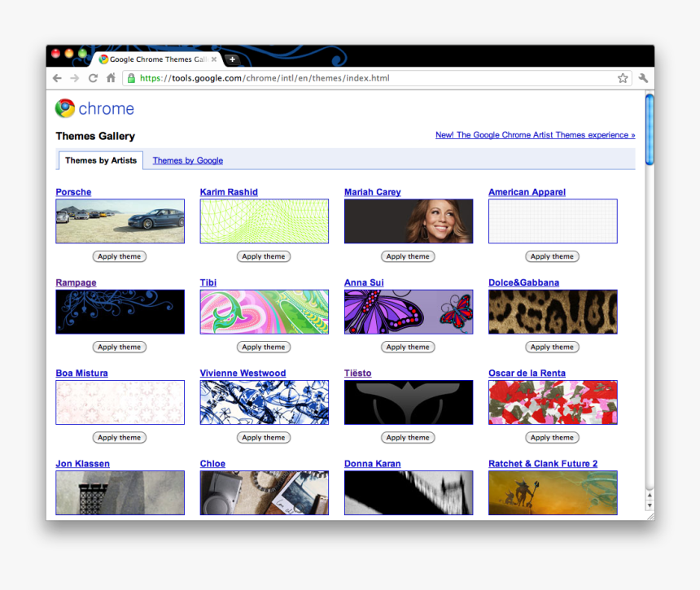The width and height of the screenshot is (700, 590).
Task: Click the New Artist Themes experience link
Action: coord(535,134)
